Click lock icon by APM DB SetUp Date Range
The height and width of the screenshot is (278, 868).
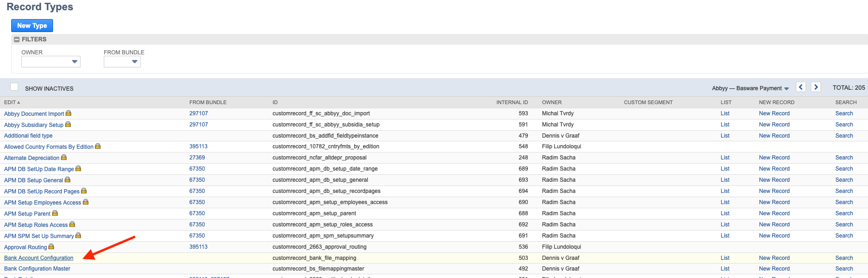tap(78, 169)
